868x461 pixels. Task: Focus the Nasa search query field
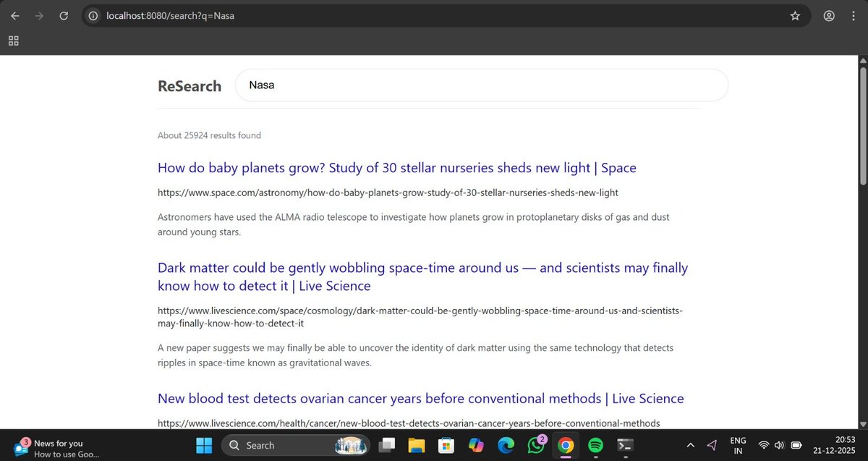pyautogui.click(x=482, y=85)
